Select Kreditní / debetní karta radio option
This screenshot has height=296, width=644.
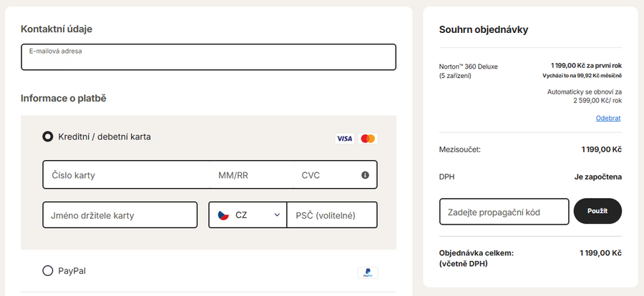click(x=48, y=137)
